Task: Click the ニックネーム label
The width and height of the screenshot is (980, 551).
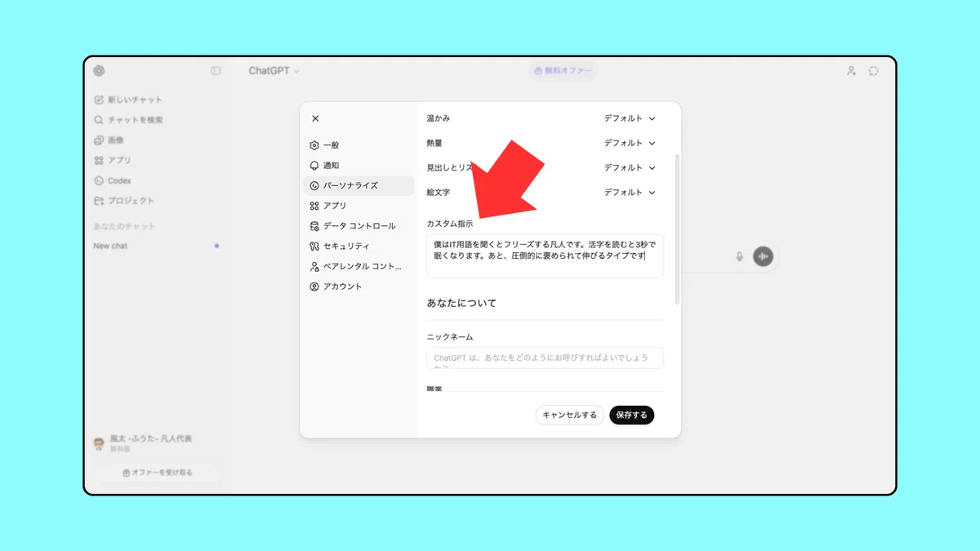Action: [x=450, y=337]
